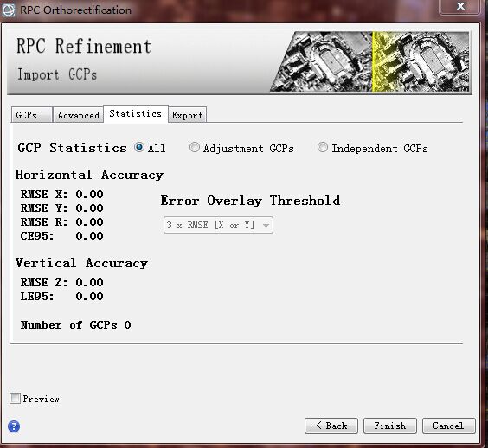Click the Finish button
Screen dimensions: 488x448
(x=390, y=426)
